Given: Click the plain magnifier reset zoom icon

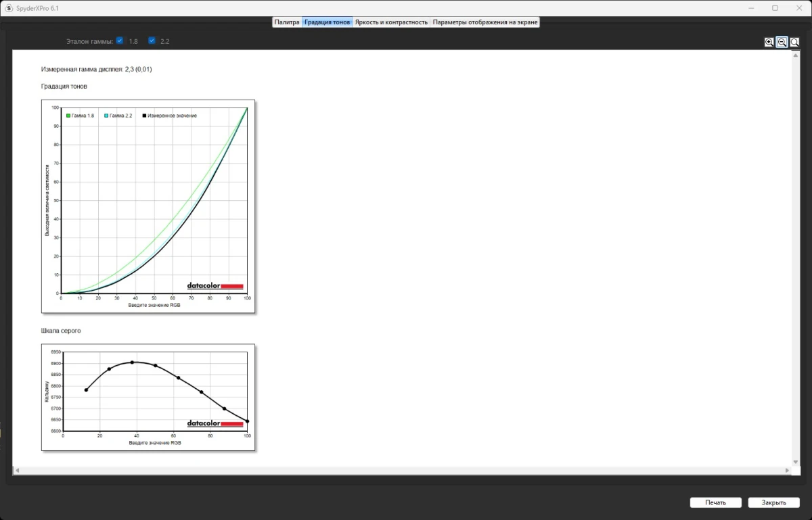Looking at the screenshot, I should [794, 42].
